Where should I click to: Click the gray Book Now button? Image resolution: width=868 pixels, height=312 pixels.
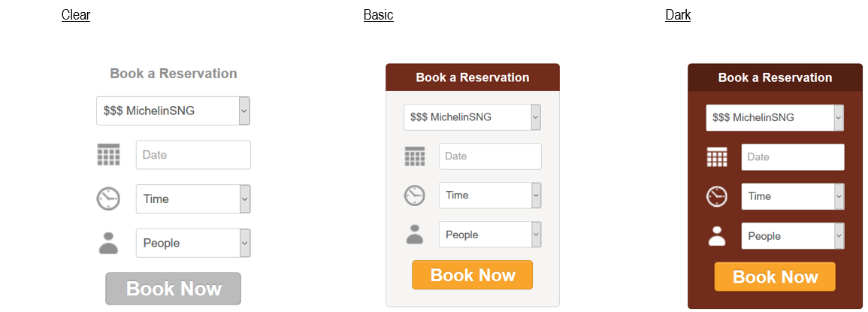pos(174,289)
